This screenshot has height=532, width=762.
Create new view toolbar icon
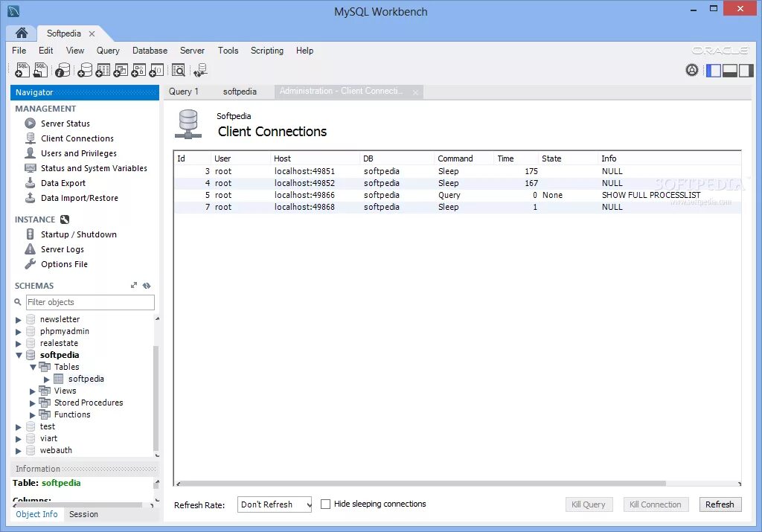pyautogui.click(x=121, y=70)
